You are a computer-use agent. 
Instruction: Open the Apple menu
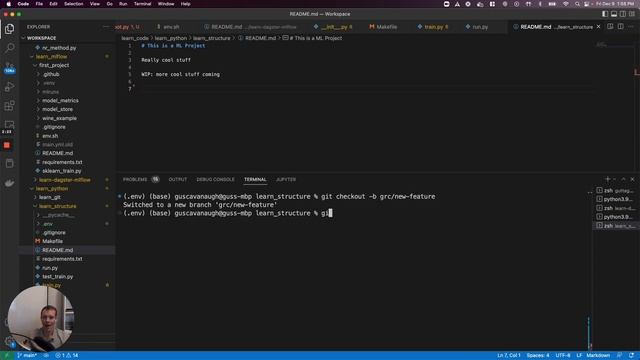click(x=9, y=4)
